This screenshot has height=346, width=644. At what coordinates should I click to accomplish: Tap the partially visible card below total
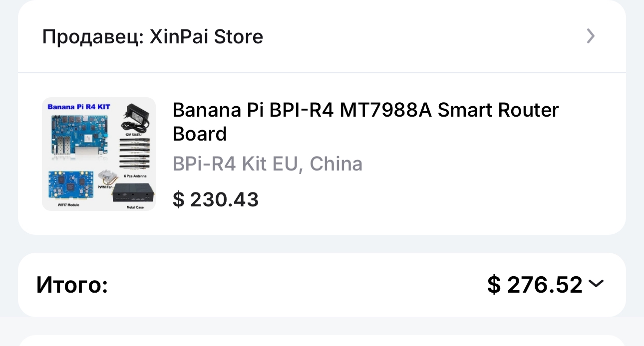point(322,340)
